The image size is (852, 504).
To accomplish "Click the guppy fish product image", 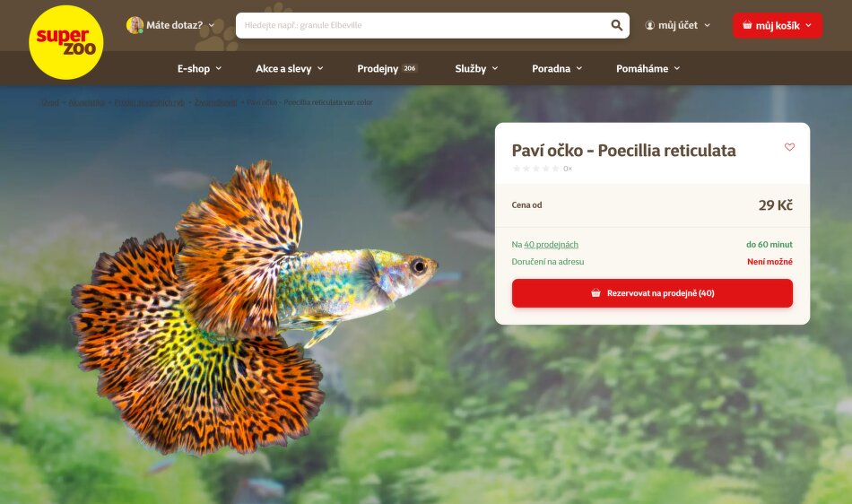I will [253, 308].
